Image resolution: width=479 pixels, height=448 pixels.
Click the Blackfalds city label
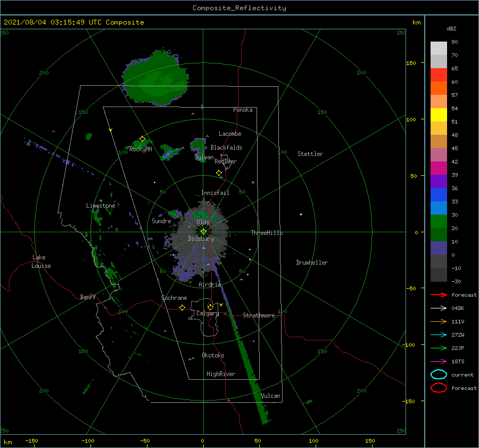[x=226, y=148]
